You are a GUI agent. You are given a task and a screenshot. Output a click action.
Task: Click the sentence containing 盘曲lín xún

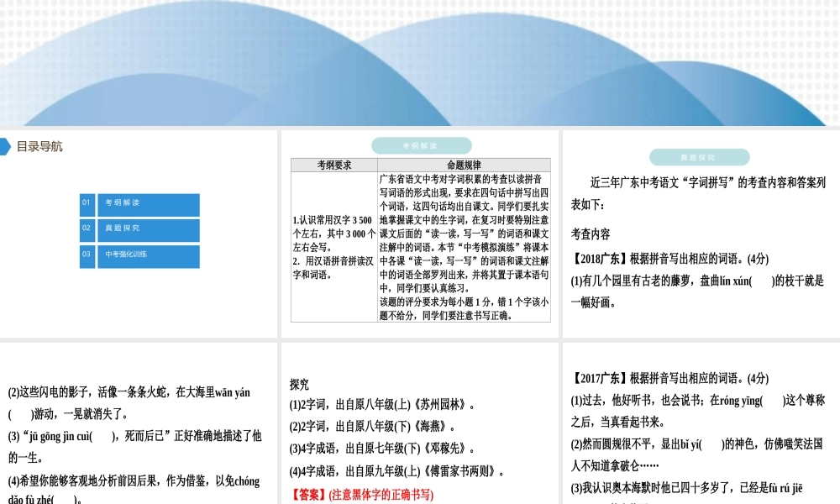(x=697, y=291)
